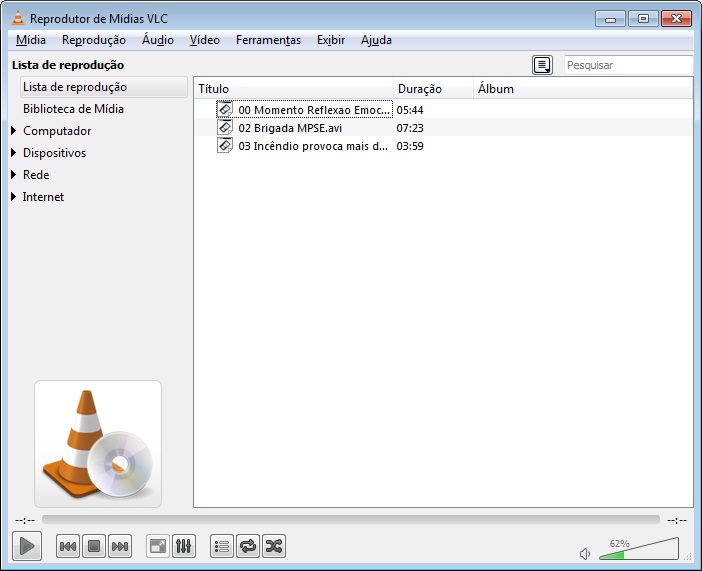Toggle video fullscreen mode icon
The image size is (702, 571).
click(x=158, y=546)
